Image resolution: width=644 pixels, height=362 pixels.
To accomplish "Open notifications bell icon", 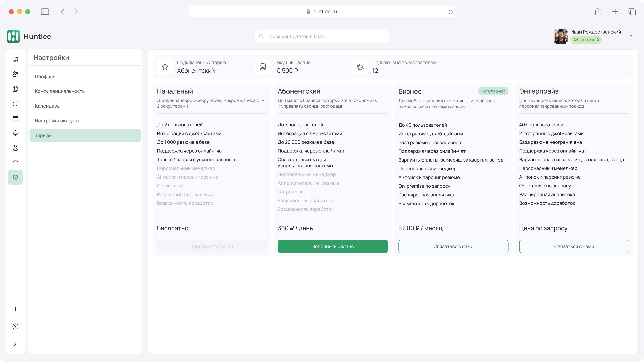I will tap(15, 133).
